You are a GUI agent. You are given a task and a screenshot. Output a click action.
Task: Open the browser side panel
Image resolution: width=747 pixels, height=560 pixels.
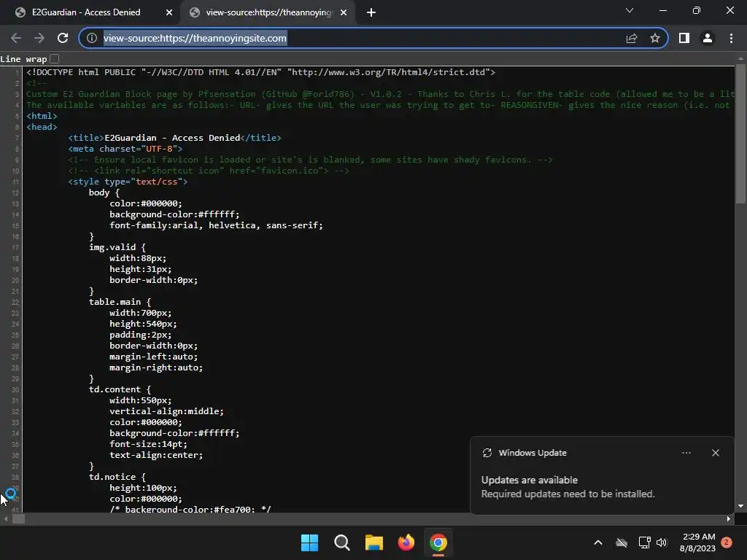684,38
